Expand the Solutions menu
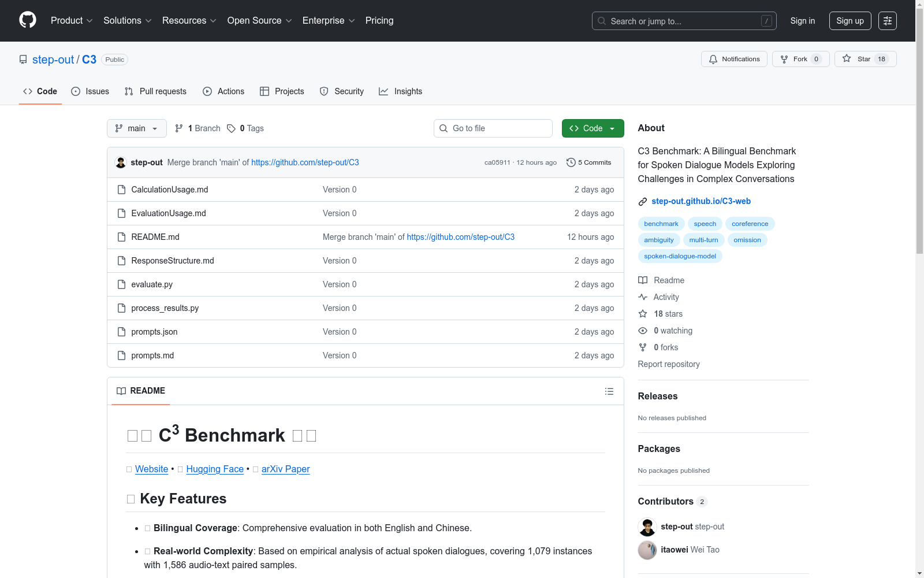This screenshot has width=924, height=578. [127, 21]
